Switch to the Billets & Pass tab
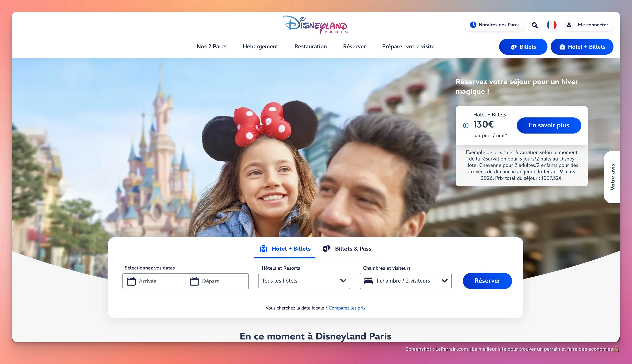 [347, 249]
